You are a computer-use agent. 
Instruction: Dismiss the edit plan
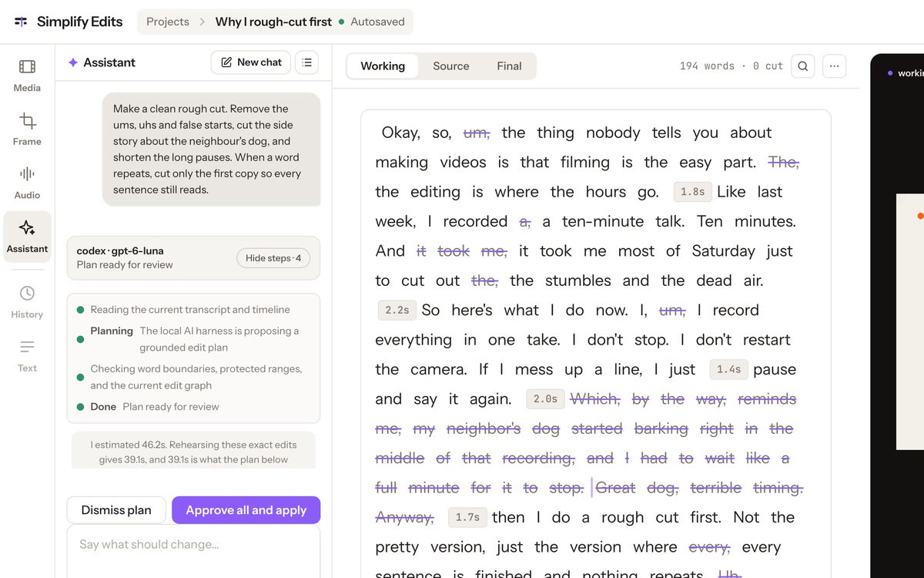point(116,510)
